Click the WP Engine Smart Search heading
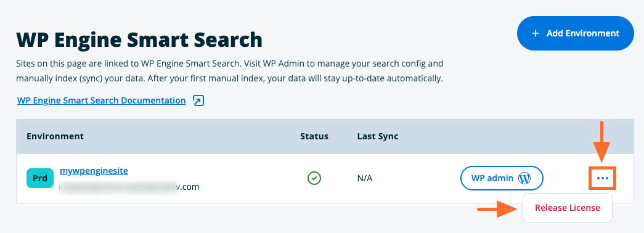The height and width of the screenshot is (233, 644). (139, 40)
